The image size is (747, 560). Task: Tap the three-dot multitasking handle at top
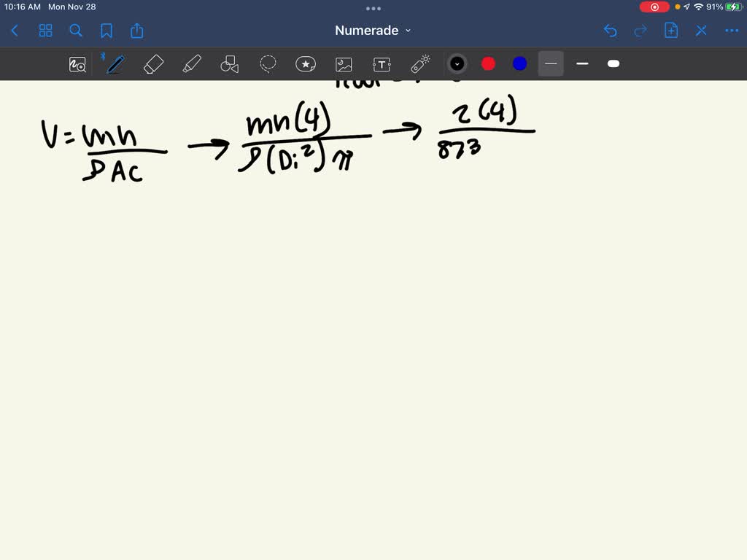pos(373,9)
